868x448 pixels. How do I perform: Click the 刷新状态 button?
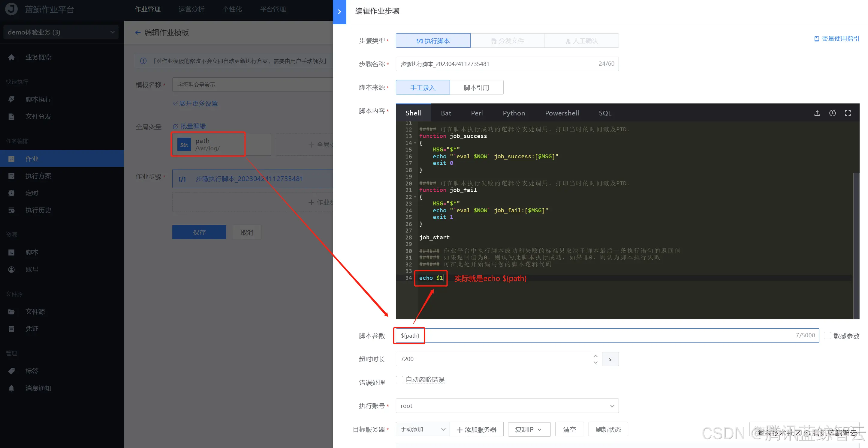tap(608, 429)
